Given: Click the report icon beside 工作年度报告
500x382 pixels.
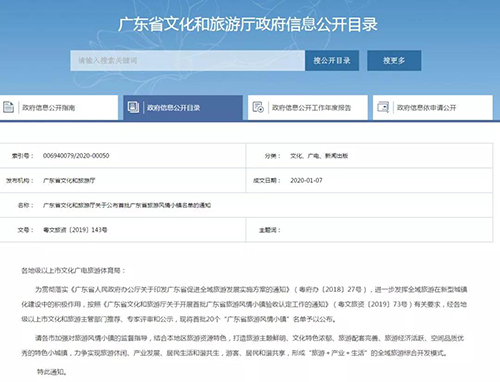Looking at the screenshot, I should (x=258, y=107).
